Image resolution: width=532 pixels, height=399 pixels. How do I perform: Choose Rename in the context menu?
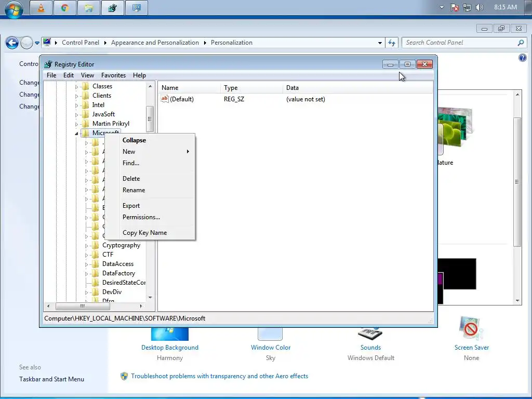point(134,190)
